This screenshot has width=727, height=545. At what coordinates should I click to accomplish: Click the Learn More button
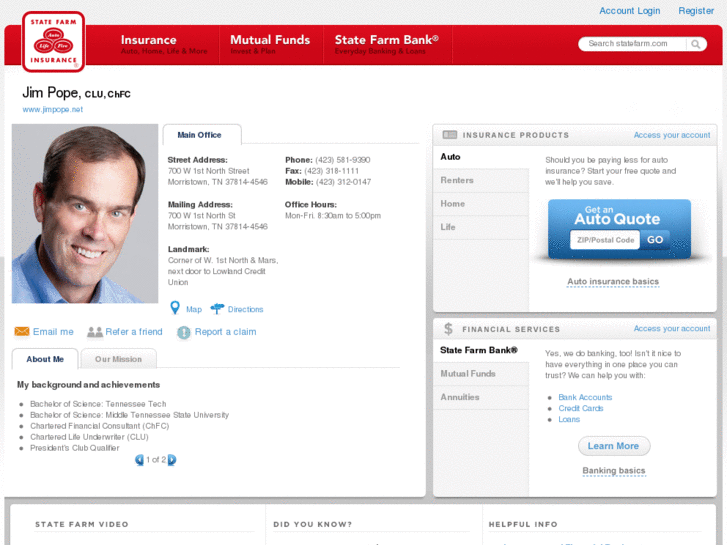pos(614,446)
